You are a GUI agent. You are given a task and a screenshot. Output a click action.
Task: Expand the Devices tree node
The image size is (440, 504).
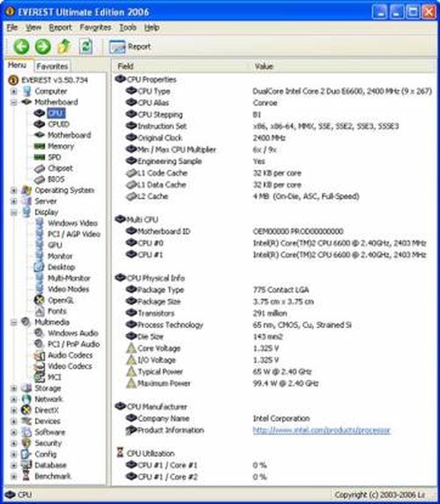point(14,421)
